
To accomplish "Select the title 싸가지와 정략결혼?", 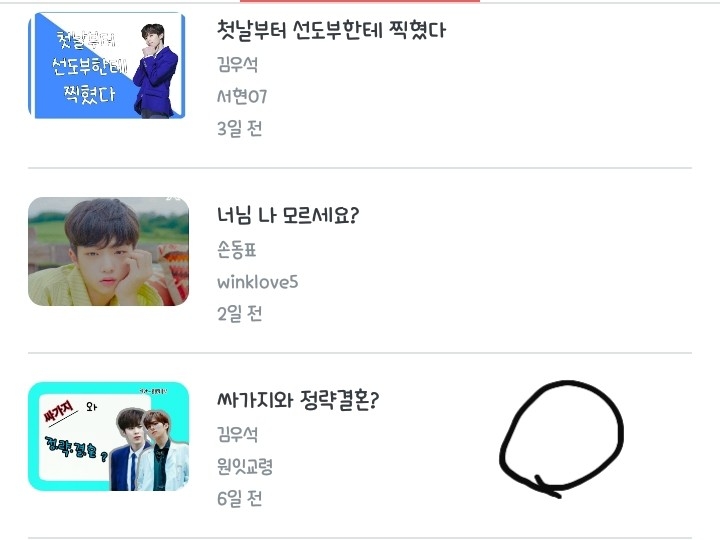I will (298, 400).
